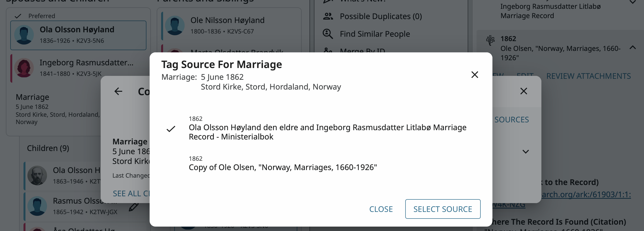The image size is (644, 231).
Task: Click the family tree source icon for 1862
Action: coord(490,40)
